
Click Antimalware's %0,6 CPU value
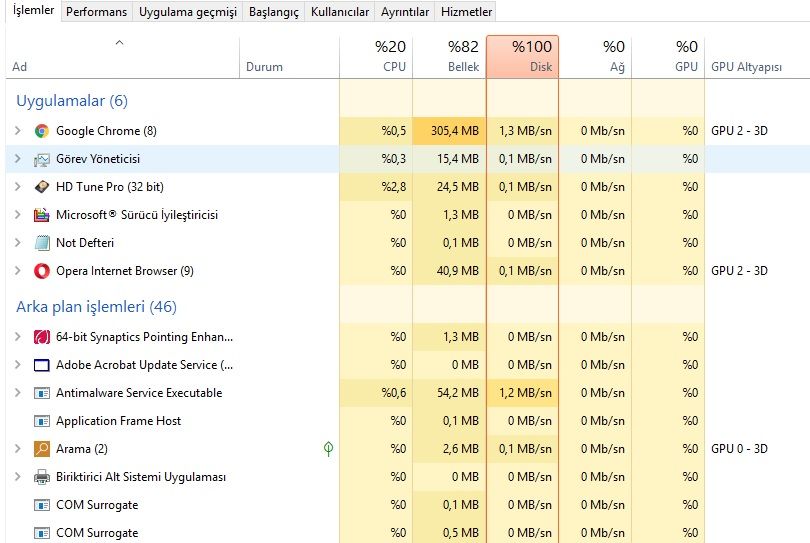pyautogui.click(x=394, y=393)
